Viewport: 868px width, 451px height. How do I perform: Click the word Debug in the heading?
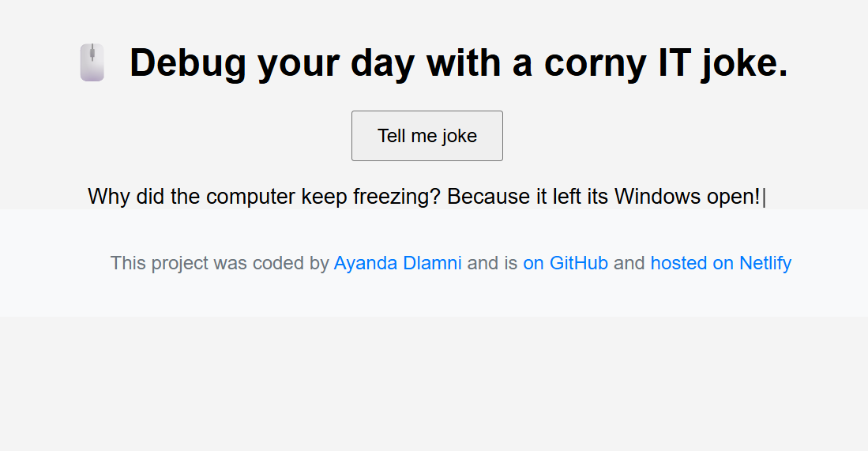(x=186, y=62)
